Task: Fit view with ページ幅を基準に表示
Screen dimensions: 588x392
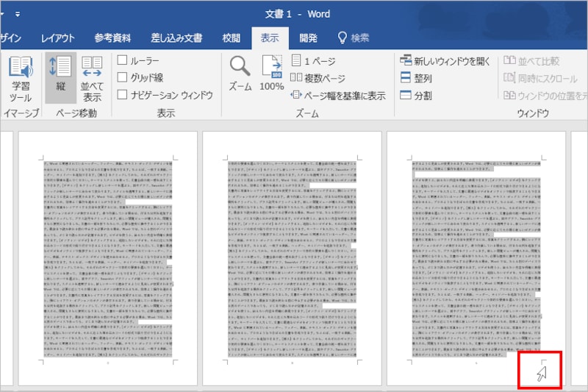Action: [x=337, y=96]
